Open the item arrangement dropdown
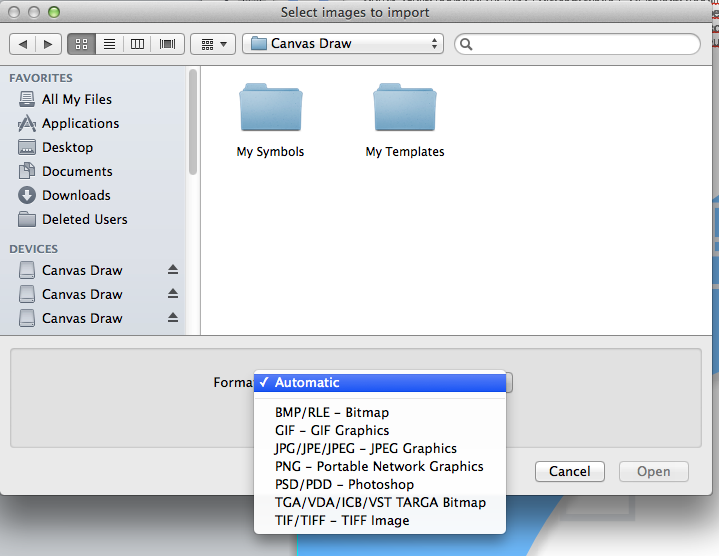Image resolution: width=719 pixels, height=556 pixels. (x=213, y=44)
